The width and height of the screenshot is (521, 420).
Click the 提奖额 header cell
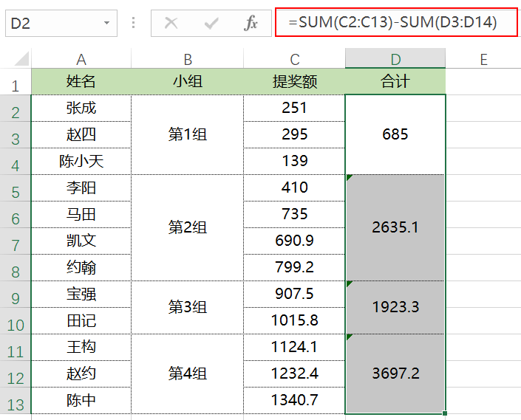294,82
